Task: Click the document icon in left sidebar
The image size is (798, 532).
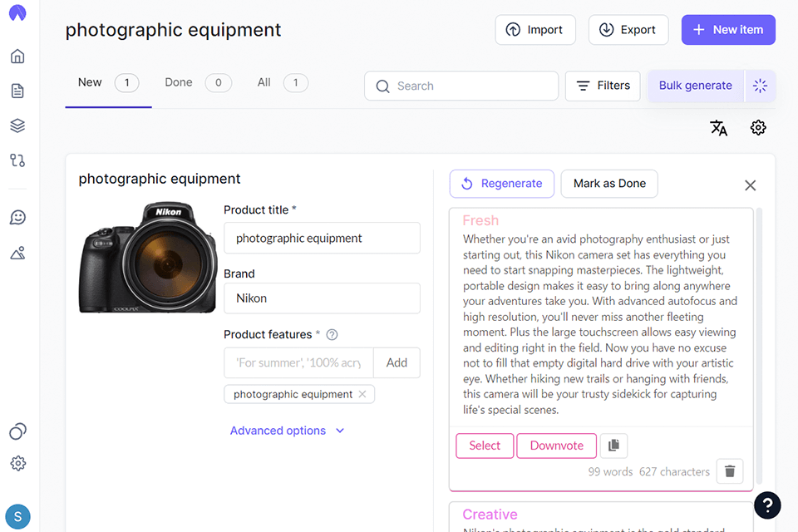Action: tap(17, 91)
